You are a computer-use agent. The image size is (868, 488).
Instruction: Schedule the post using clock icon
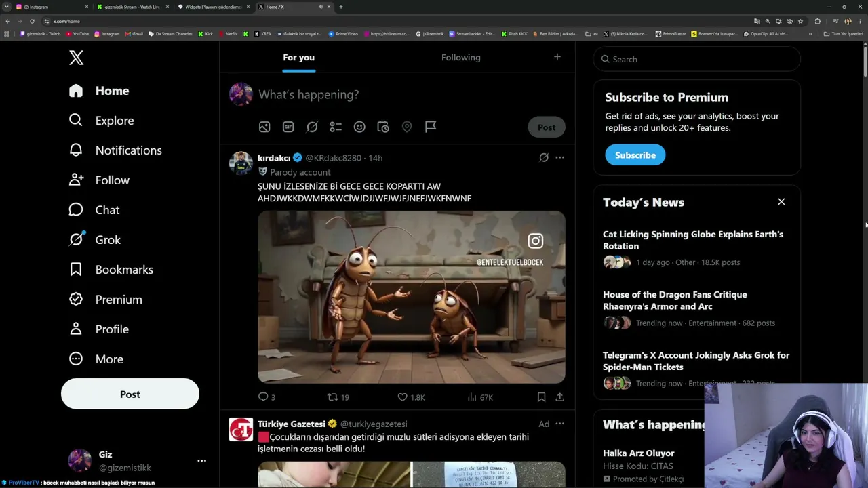pos(383,127)
